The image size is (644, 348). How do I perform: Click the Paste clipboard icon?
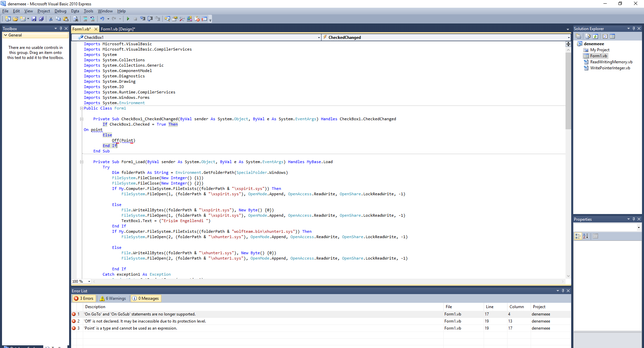[66, 19]
